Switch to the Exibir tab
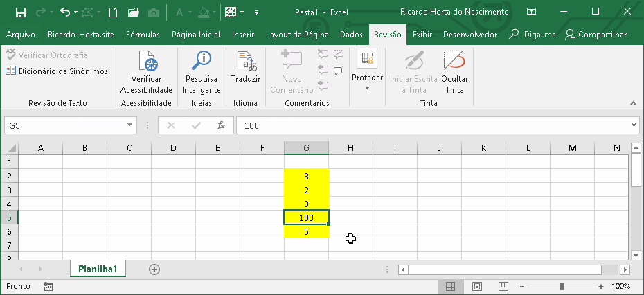 pos(422,35)
